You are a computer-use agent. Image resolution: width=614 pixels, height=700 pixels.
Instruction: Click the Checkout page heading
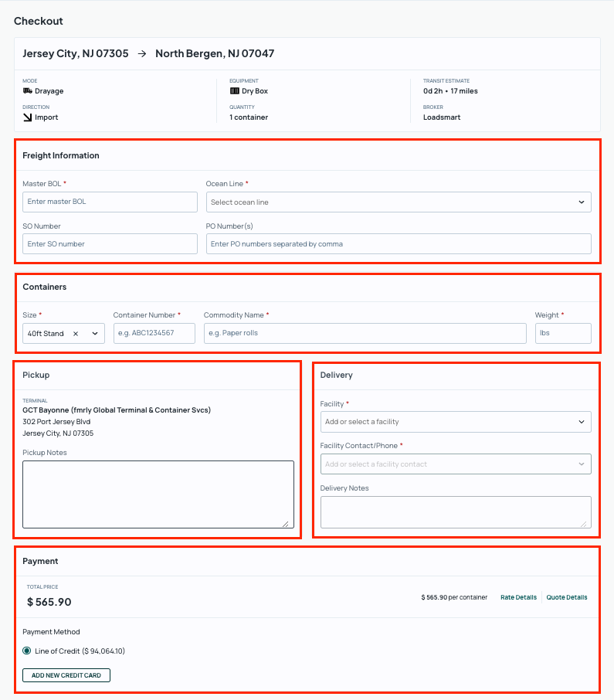39,21
